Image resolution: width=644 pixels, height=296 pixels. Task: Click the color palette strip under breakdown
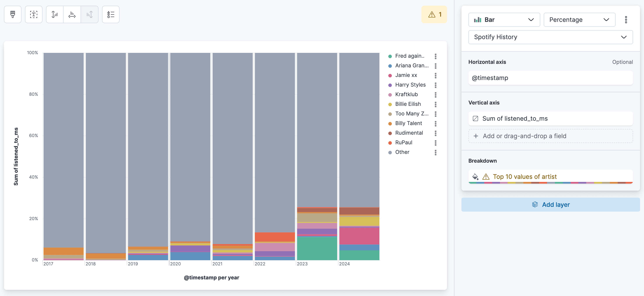click(x=550, y=183)
